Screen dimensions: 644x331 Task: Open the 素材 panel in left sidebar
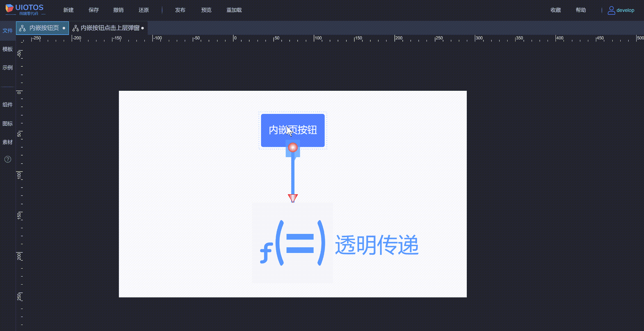click(x=7, y=142)
